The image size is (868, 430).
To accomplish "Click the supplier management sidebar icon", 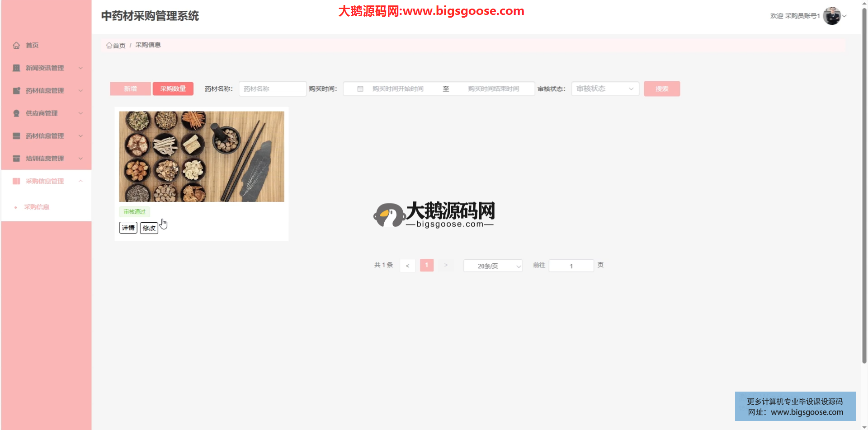I will pos(17,113).
